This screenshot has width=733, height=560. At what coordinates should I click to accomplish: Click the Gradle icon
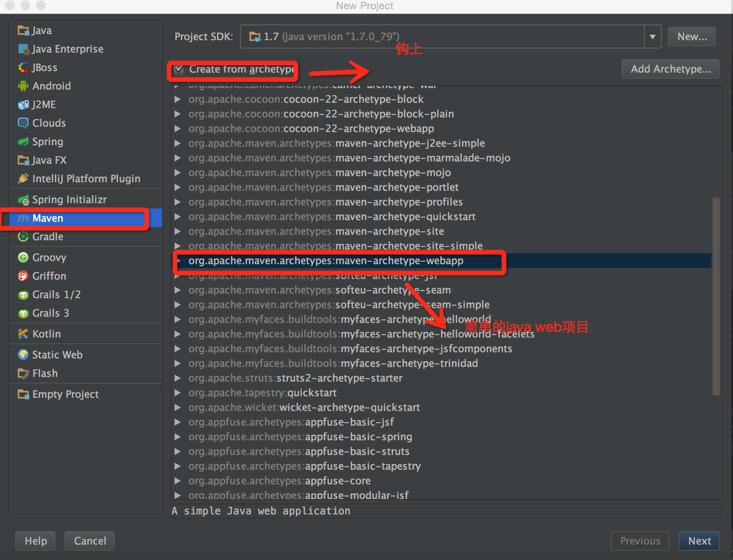[x=23, y=236]
